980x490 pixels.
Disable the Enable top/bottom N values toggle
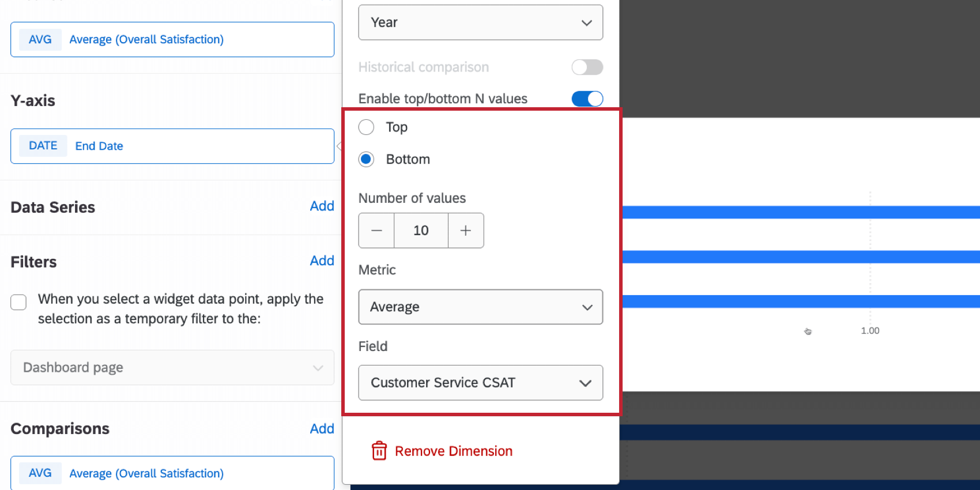point(587,99)
